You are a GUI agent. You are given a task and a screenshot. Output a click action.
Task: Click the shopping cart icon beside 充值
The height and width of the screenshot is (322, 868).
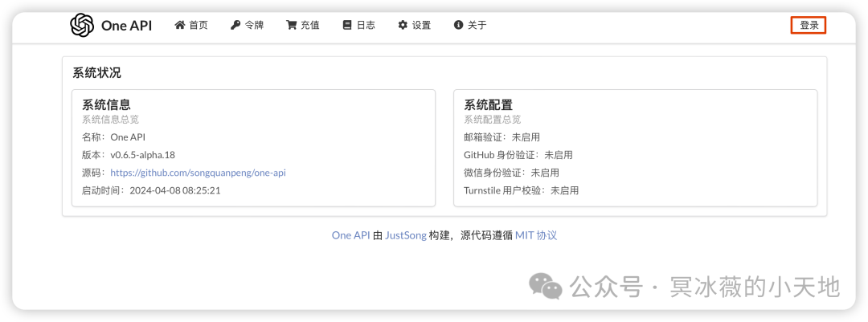(291, 25)
